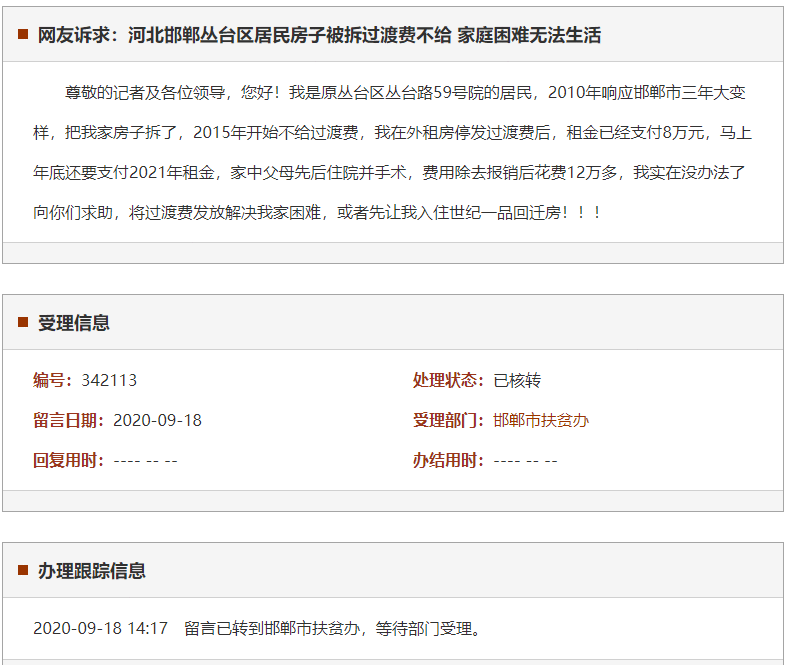Click the 编号 field label
Screen dimensions: 790x665
[x=53, y=380]
